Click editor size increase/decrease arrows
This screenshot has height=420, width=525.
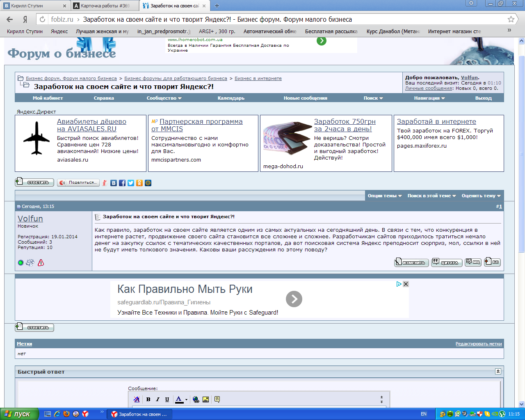(x=381, y=399)
